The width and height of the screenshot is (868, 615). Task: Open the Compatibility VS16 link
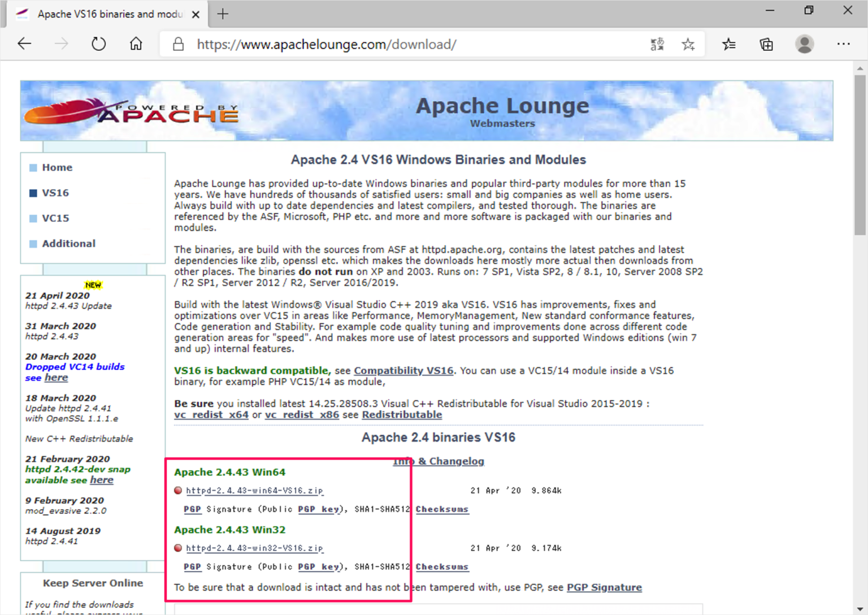(x=403, y=370)
